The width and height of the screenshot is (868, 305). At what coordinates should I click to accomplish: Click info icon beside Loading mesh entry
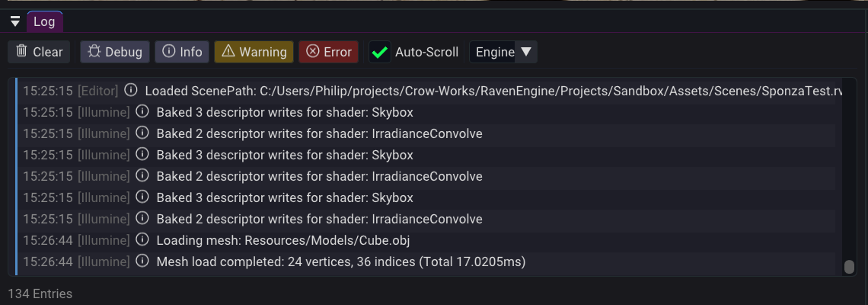coord(142,239)
